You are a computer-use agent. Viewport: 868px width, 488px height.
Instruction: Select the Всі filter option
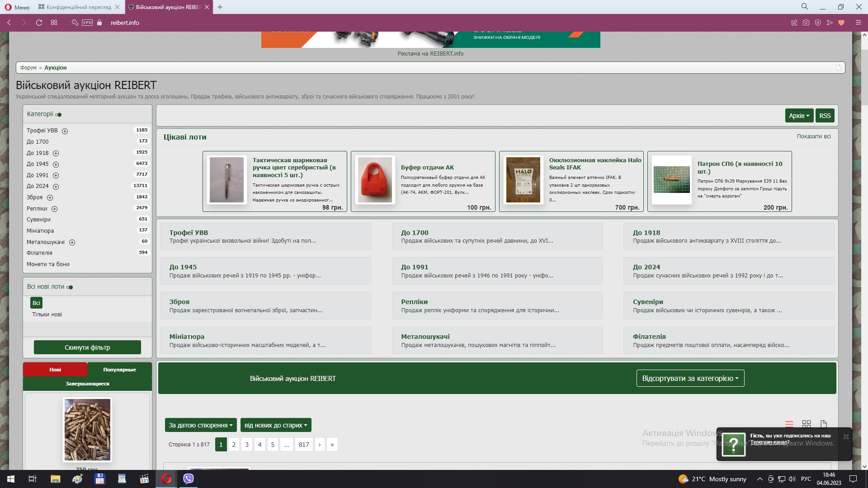click(x=36, y=303)
